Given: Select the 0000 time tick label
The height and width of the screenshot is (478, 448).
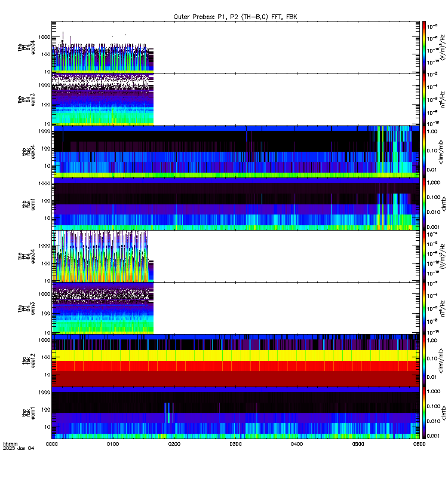Looking at the screenshot, I should (x=51, y=444).
